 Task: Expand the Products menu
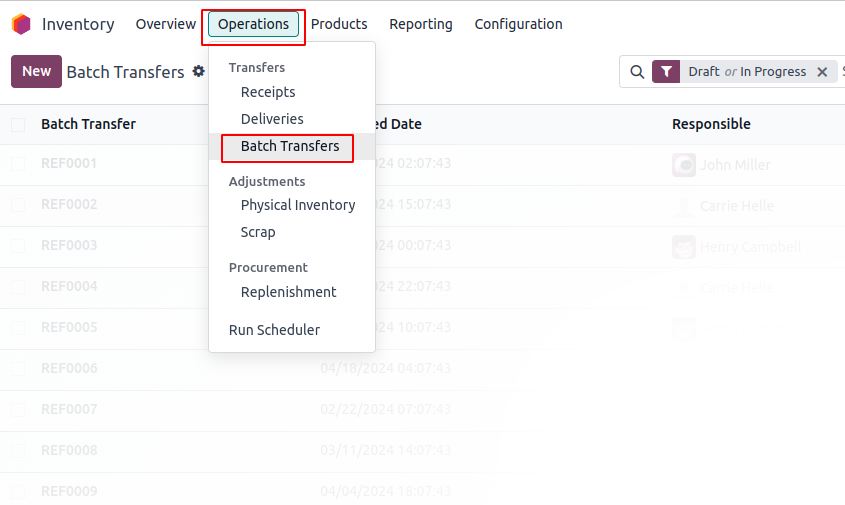[339, 24]
